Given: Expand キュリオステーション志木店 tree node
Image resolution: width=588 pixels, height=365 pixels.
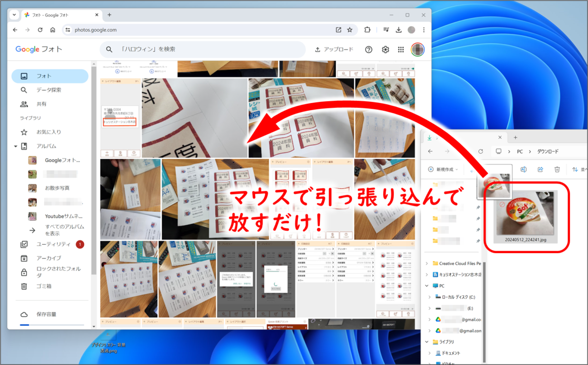Looking at the screenshot, I should [x=428, y=275].
